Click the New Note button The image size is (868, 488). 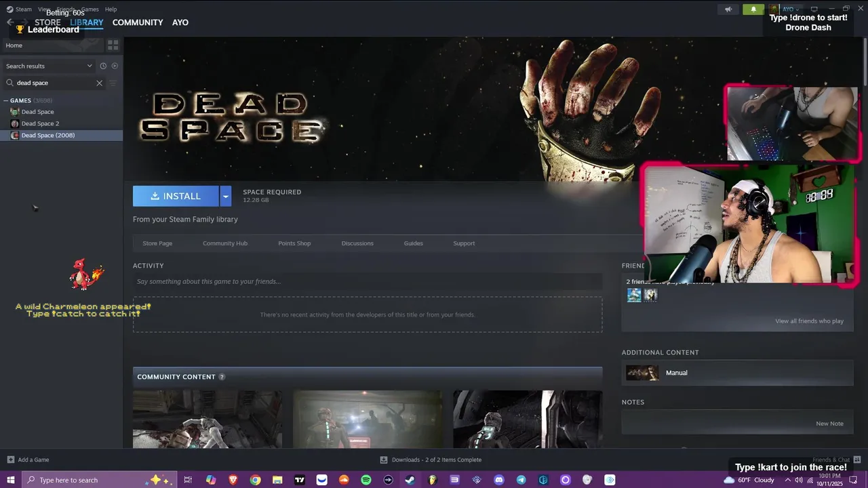829,424
